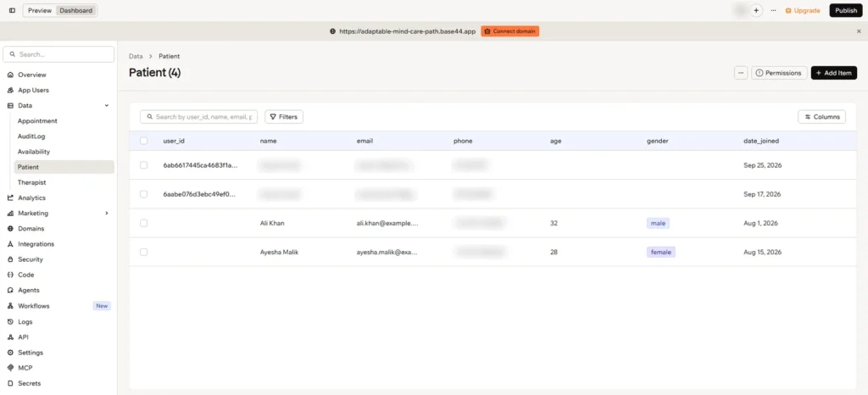Click the API icon
This screenshot has width=868, height=395.
click(x=10, y=337)
